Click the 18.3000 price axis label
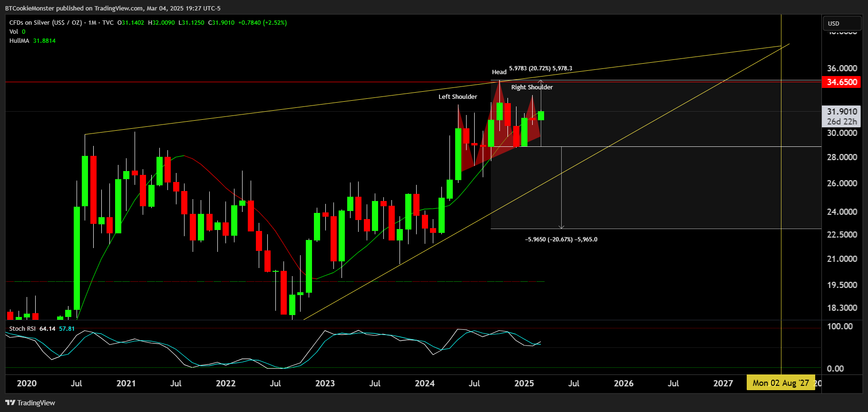Viewport: 868px width, 412px height. click(x=842, y=308)
